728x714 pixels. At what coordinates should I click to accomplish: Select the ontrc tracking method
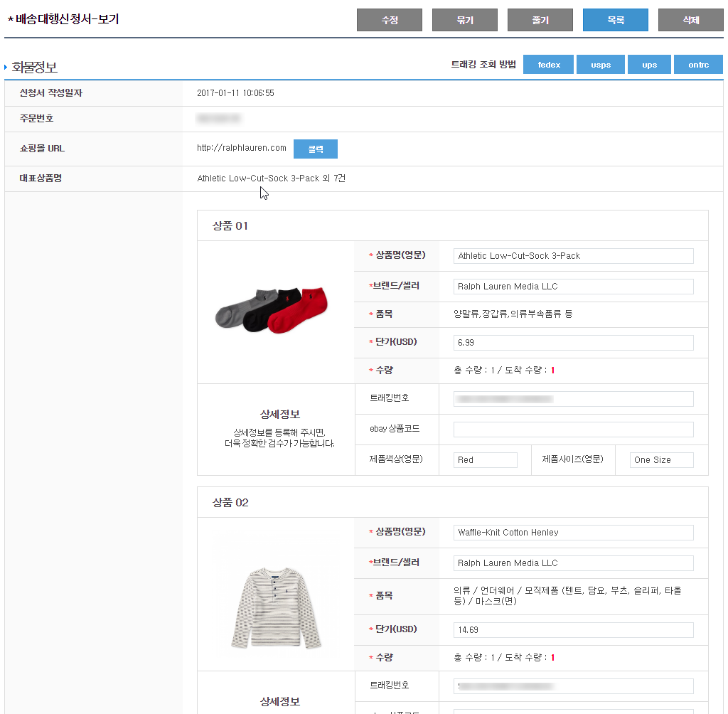(698, 65)
